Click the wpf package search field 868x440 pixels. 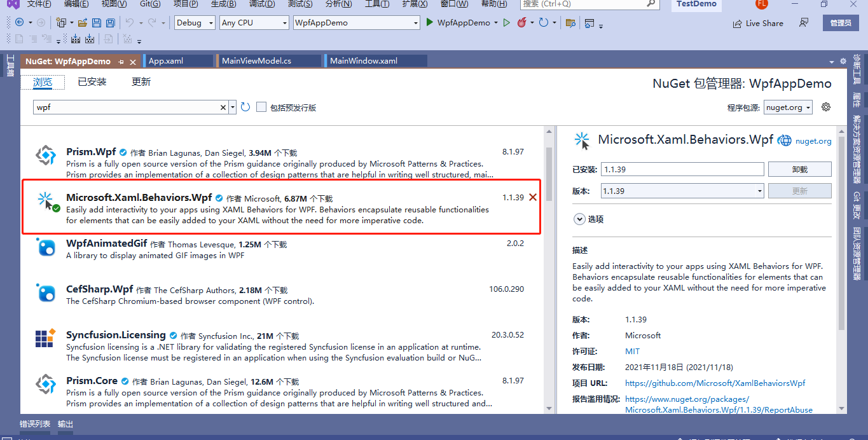pyautogui.click(x=126, y=107)
